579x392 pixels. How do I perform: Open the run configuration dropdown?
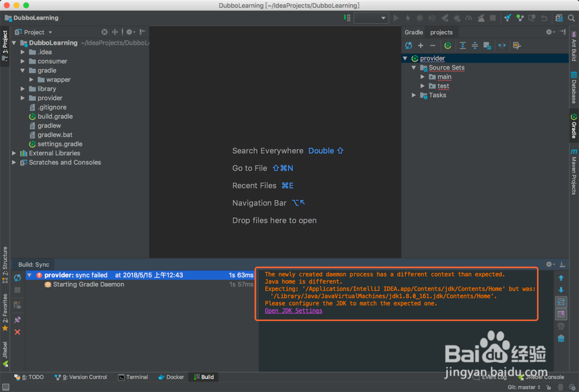(x=371, y=18)
